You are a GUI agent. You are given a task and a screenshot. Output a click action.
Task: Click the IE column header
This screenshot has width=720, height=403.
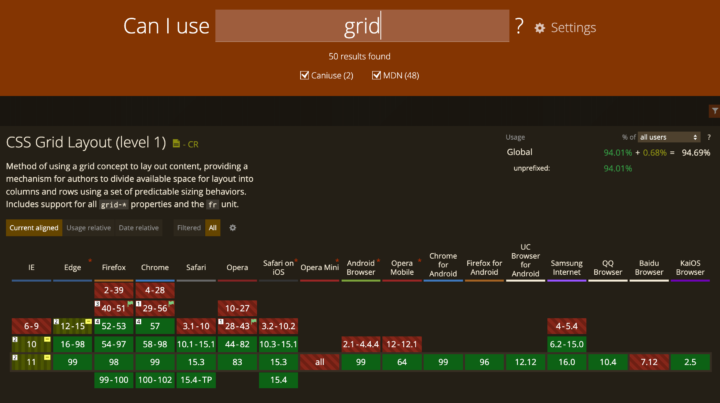click(31, 267)
